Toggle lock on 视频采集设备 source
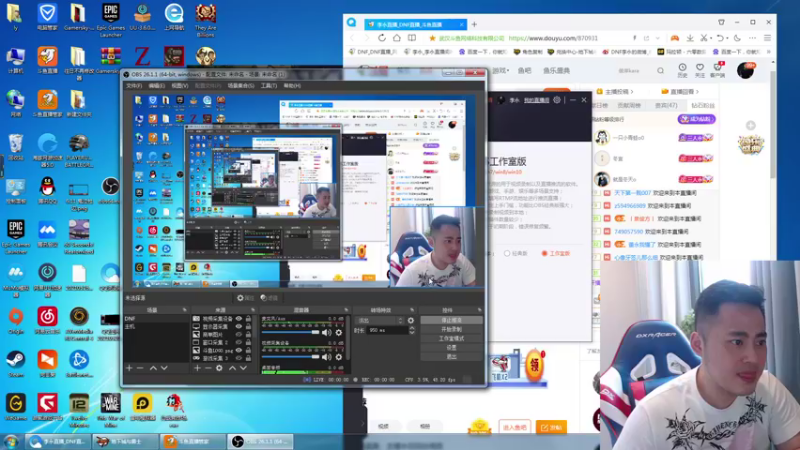Viewport: 800px width, 450px height. click(248, 319)
